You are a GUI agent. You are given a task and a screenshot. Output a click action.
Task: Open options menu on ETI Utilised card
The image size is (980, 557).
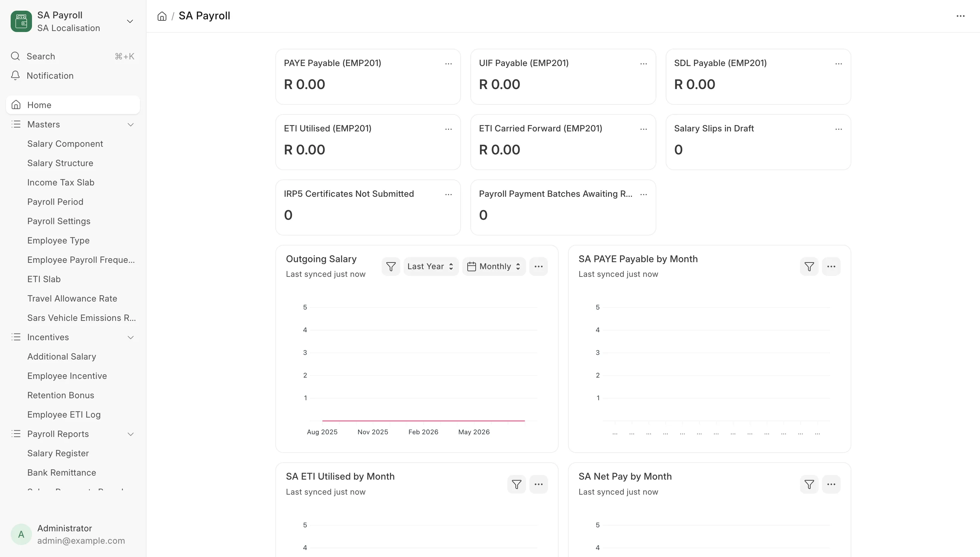pyautogui.click(x=448, y=129)
